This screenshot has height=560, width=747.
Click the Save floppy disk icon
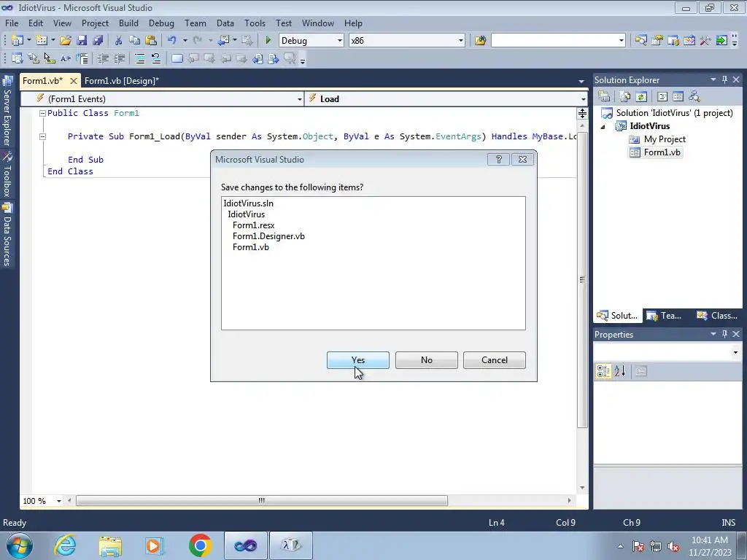82,41
